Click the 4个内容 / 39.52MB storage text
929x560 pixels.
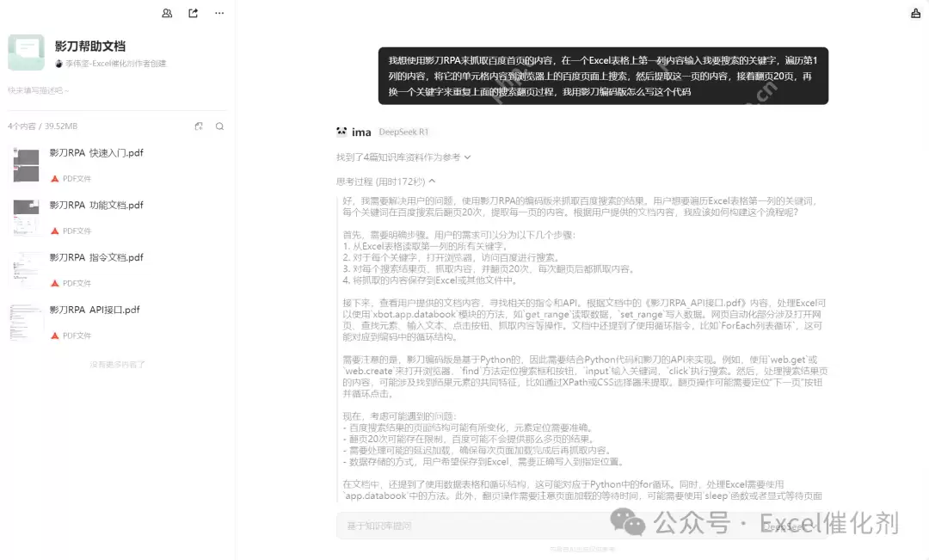click(x=45, y=126)
